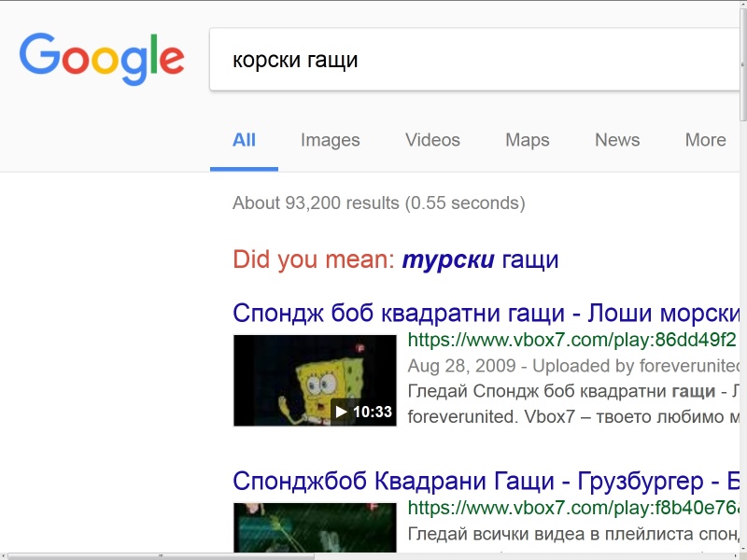
Task: Click the play icon showing 10:33
Action: (363, 412)
